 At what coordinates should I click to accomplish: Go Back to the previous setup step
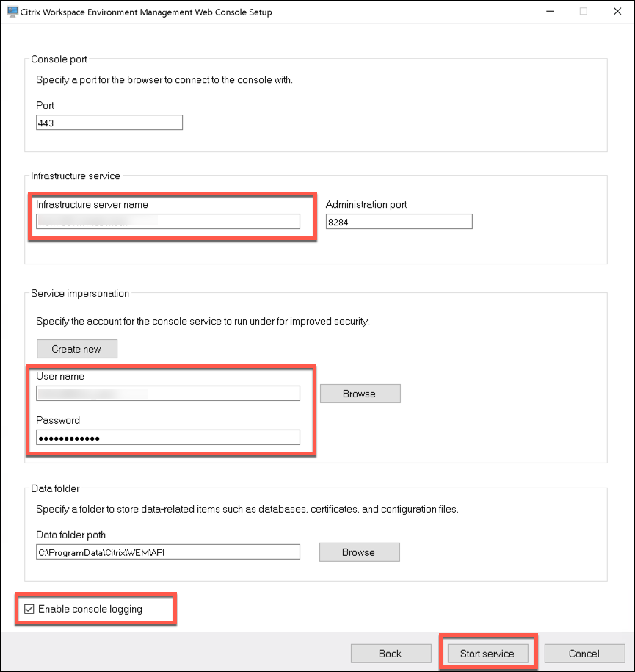tap(391, 653)
